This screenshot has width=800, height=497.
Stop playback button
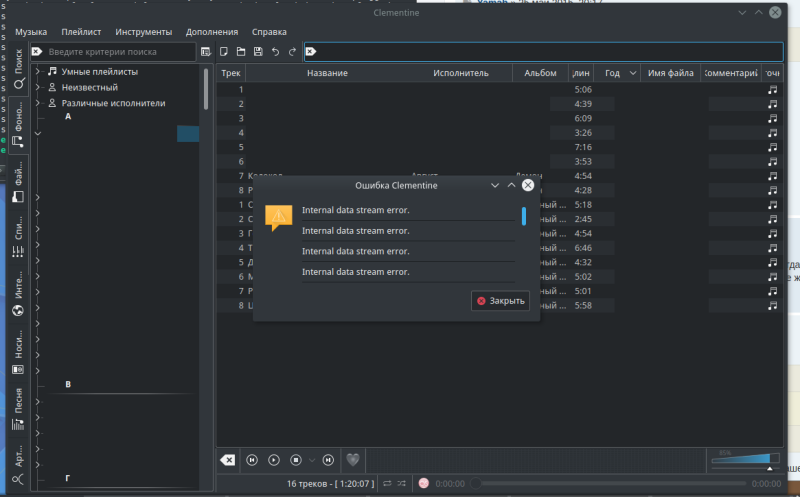[296, 460]
